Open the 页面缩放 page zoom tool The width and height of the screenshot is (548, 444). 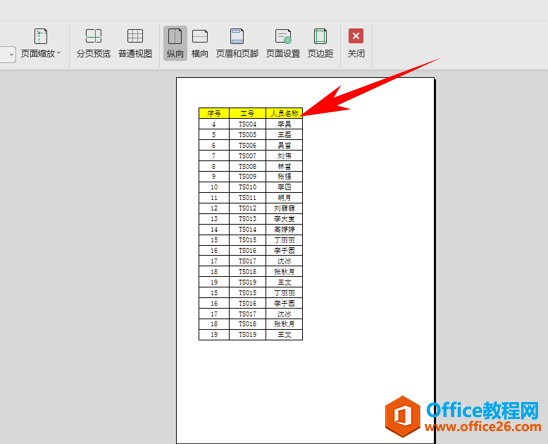(x=41, y=43)
